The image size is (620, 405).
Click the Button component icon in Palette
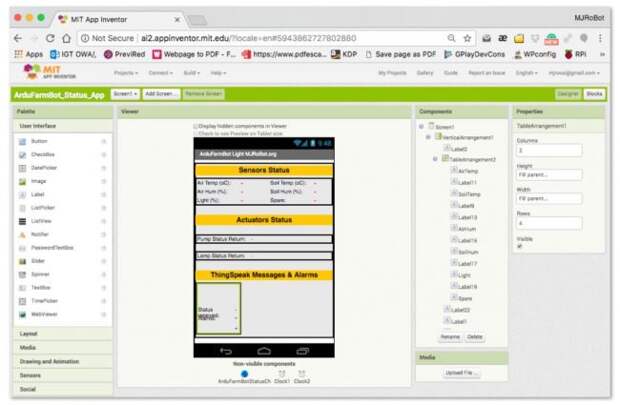click(x=23, y=142)
